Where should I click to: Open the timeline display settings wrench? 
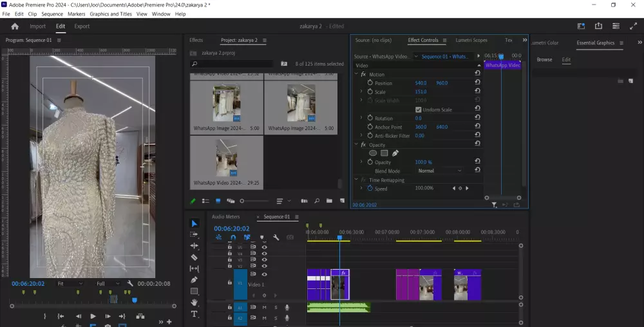[x=276, y=238]
